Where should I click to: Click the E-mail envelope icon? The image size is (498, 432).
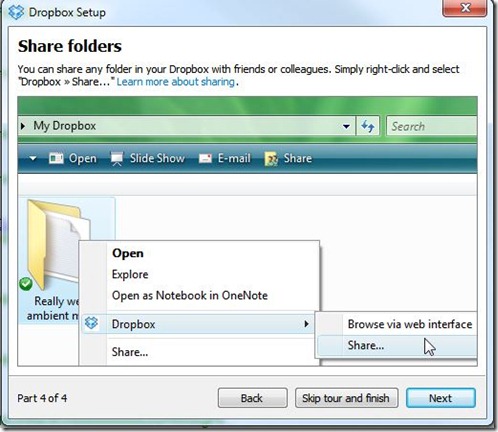click(x=205, y=158)
